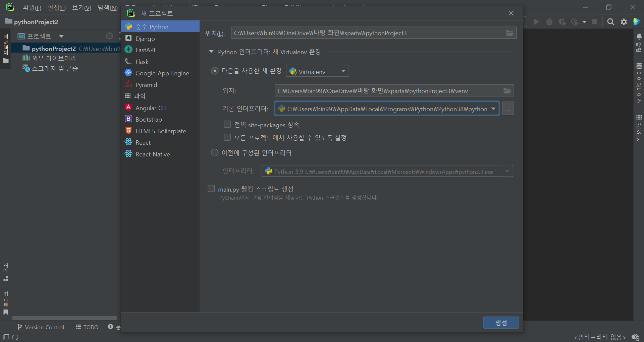Select 순수 Python project type
The image size is (644, 342).
click(160, 27)
